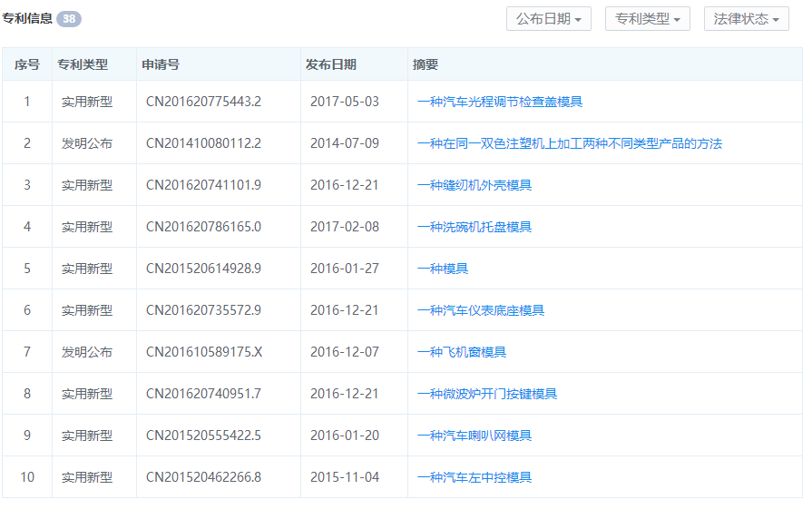Click the 专利类型 column header

[x=83, y=64]
